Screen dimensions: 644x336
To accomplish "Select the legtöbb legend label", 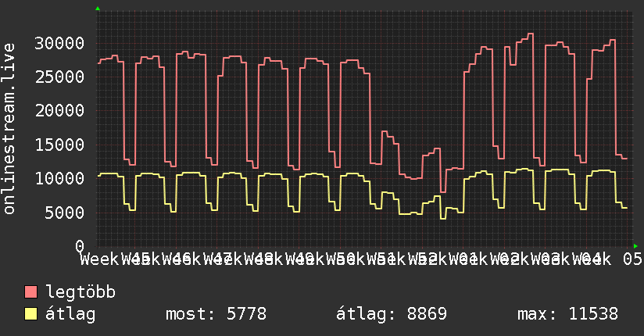I will click(x=80, y=291).
